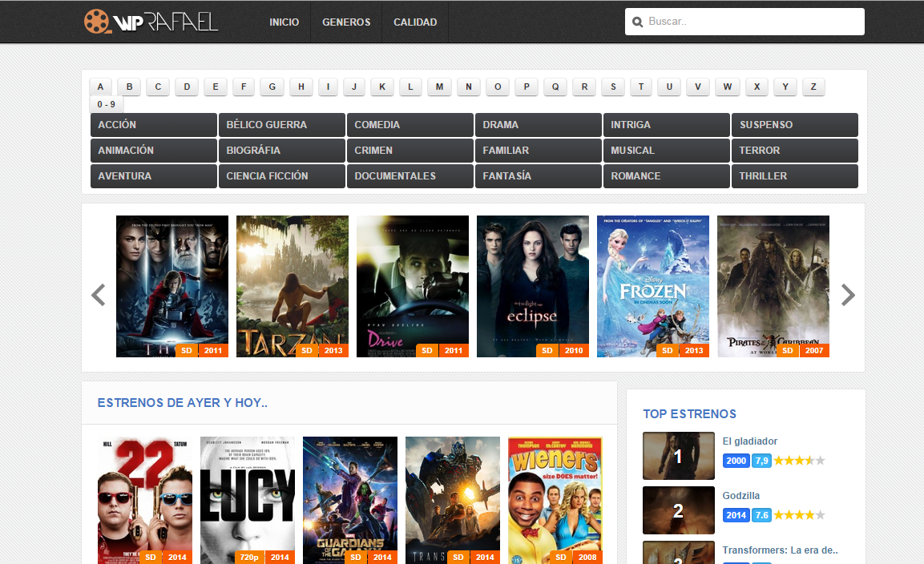The width and height of the screenshot is (924, 564).
Task: Filter movies by letter B
Action: (129, 87)
